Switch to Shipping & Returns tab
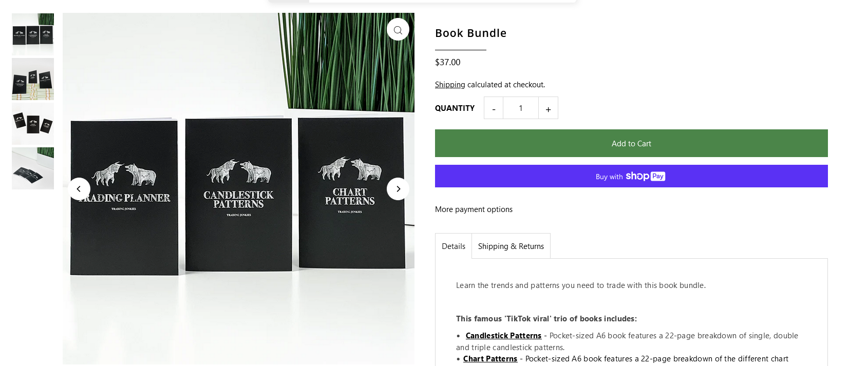 coord(511,246)
